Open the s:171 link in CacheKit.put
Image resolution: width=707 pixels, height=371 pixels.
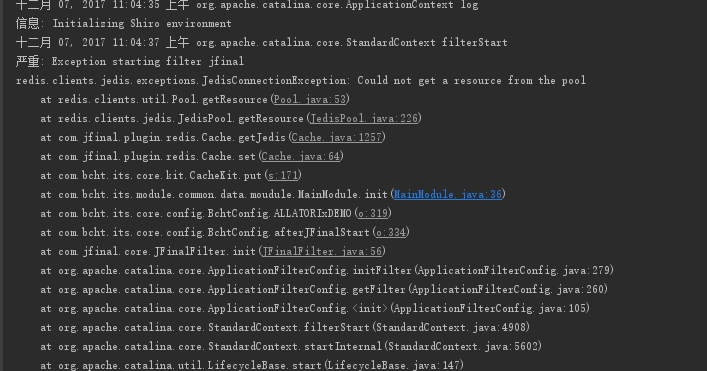[x=283, y=175]
